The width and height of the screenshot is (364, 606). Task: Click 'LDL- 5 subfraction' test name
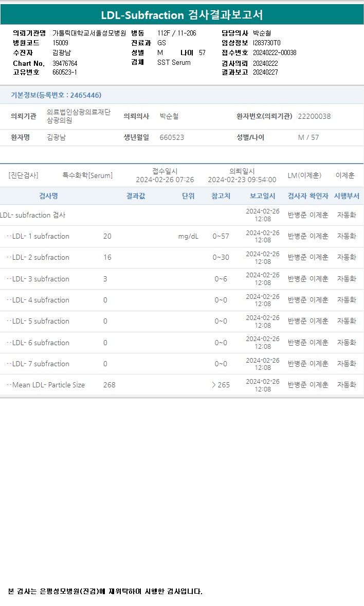tap(41, 321)
